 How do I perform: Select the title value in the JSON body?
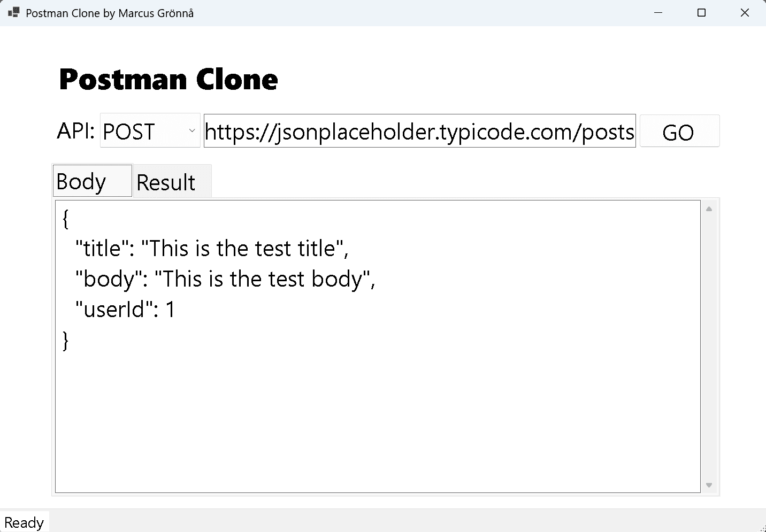(x=246, y=248)
